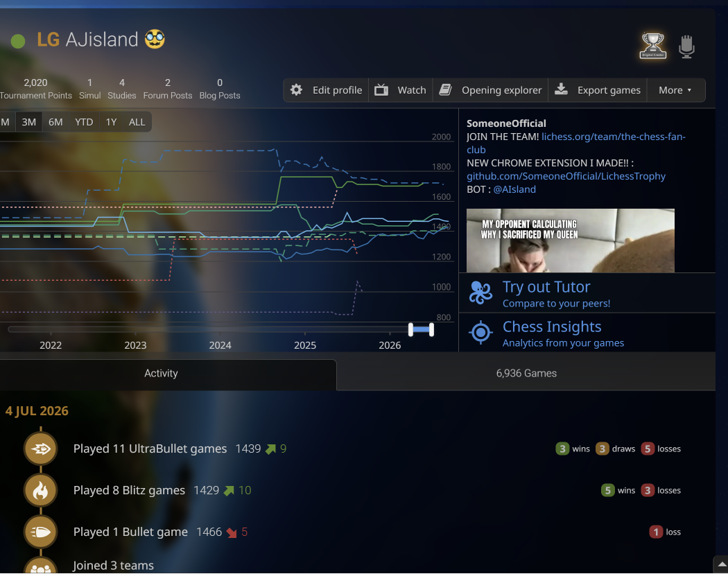Click the Chess Insights target icon

coord(480,332)
